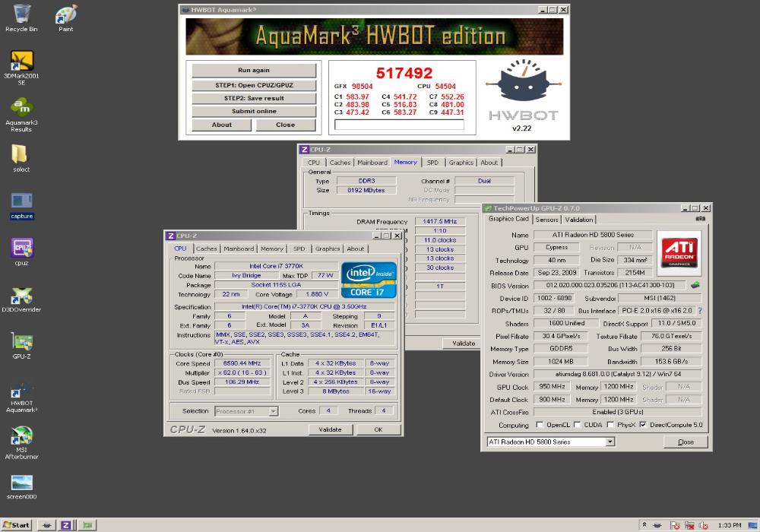Click the Core Voltage 1.880 V value

(x=317, y=294)
